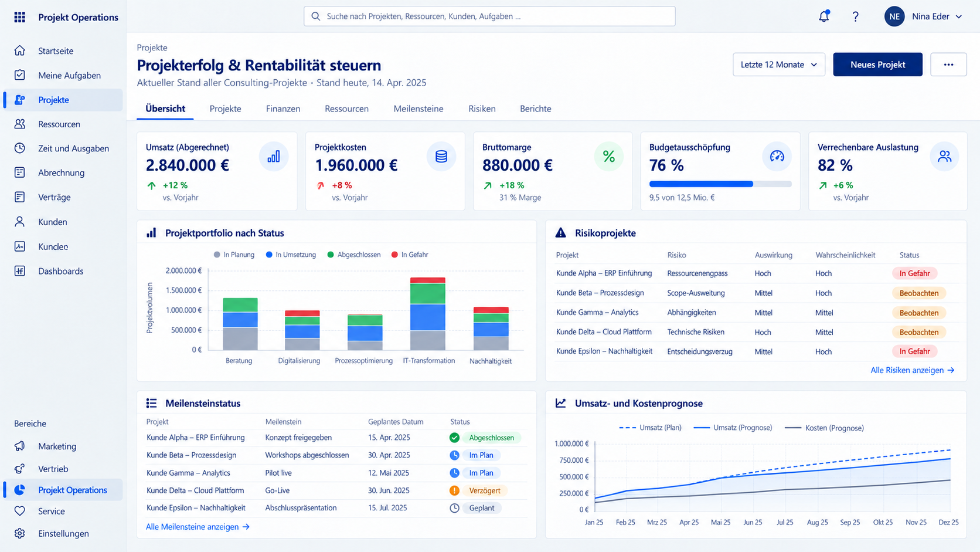Open the Letzte 12 Monate dropdown
Screen dimensions: 980x552
(779, 65)
